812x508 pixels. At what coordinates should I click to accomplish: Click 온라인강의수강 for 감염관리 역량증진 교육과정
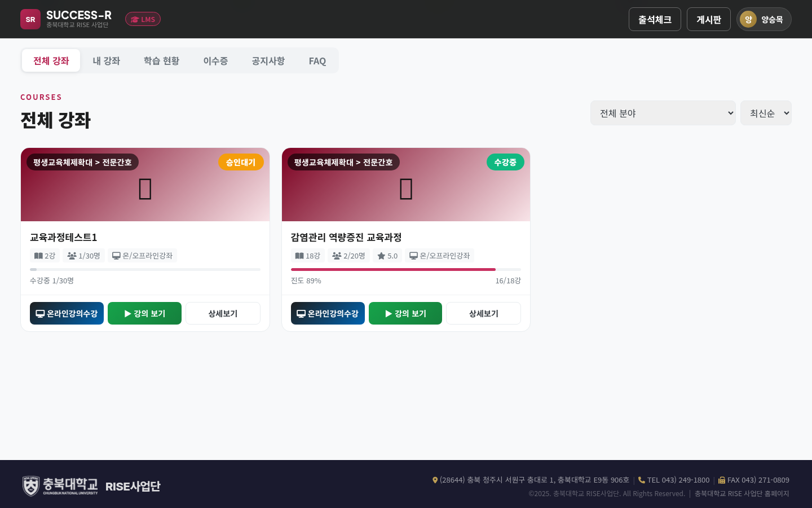[328, 313]
